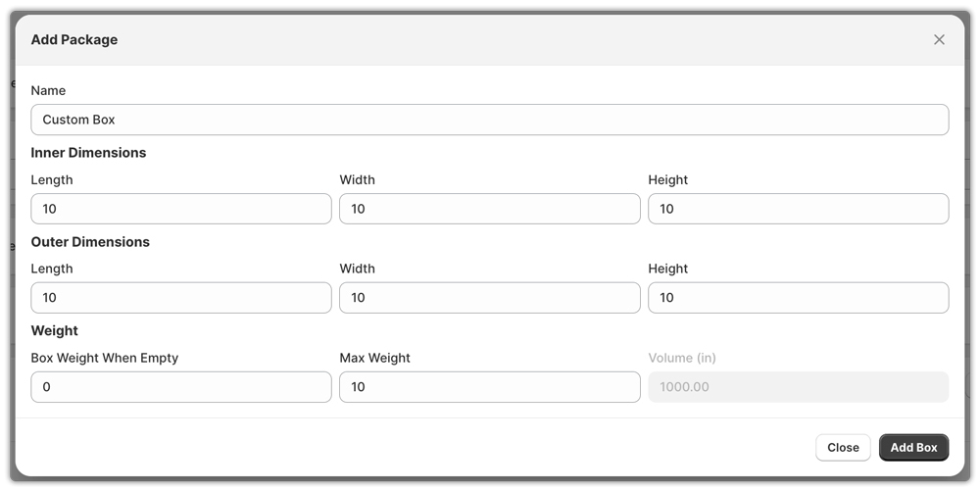
Task: Click the Name field containing Custom Box
Action: (x=489, y=120)
